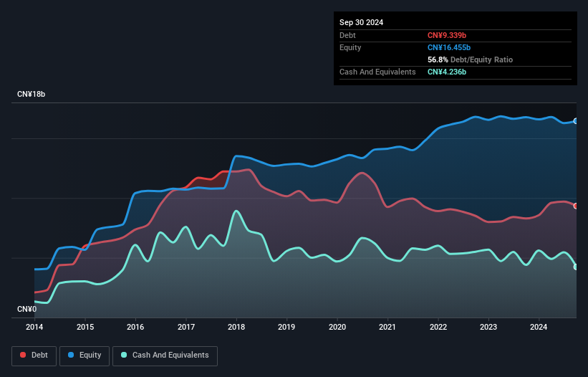The height and width of the screenshot is (377, 588).
Task: Click Cash And Equivalents label in tooltip
Action: [x=377, y=72]
